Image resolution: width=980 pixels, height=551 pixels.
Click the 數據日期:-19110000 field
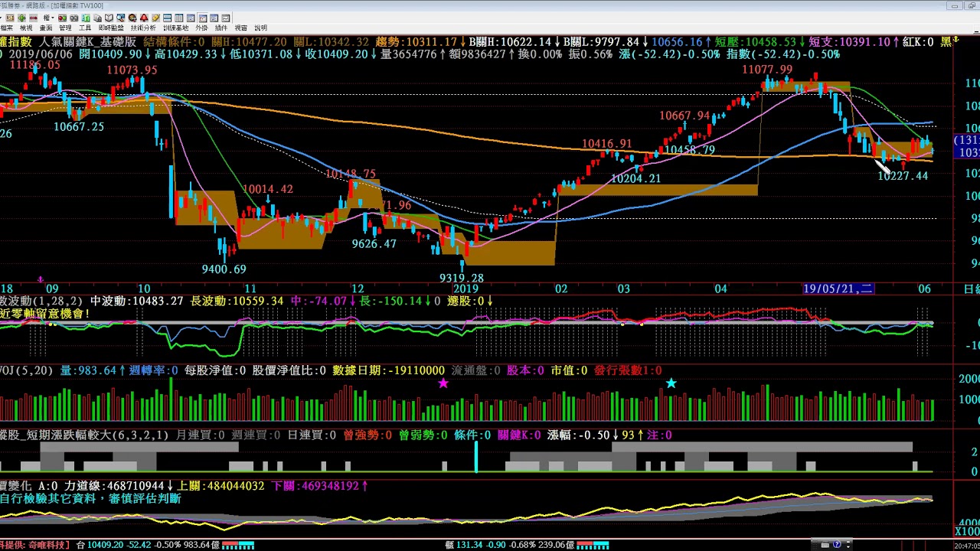[388, 370]
